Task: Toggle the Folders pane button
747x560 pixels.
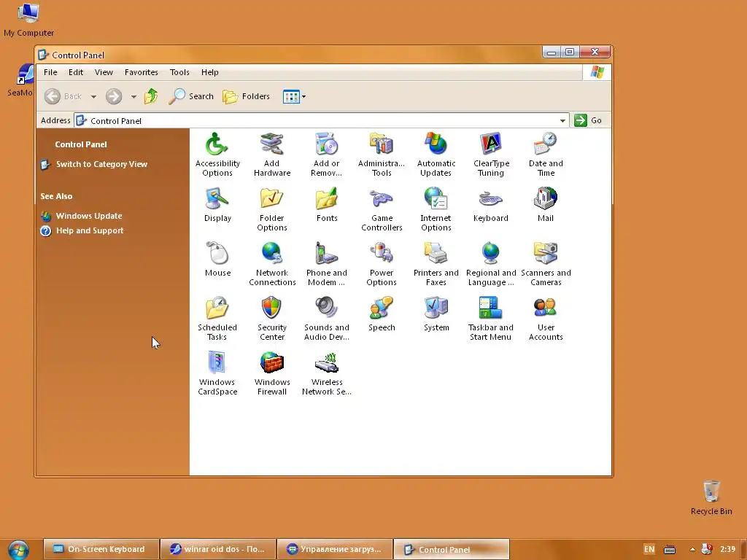Action: [x=247, y=96]
